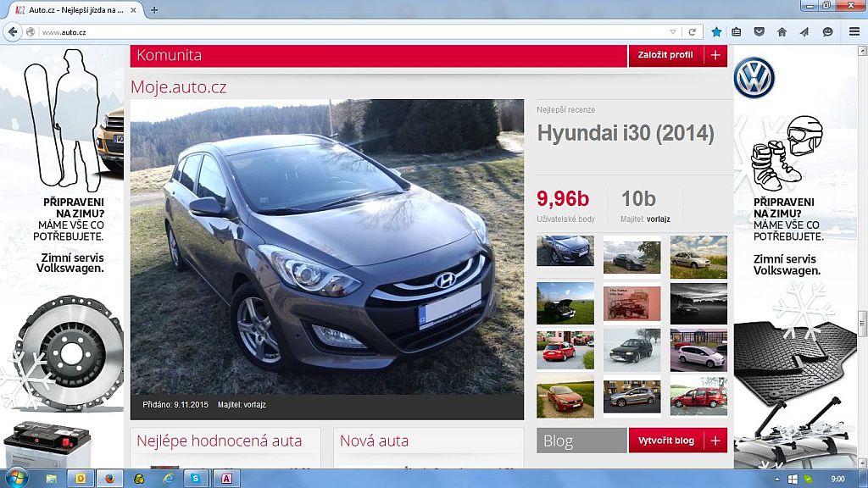Open the large Hyundai i30 main photo
The height and width of the screenshot is (488, 868).
[x=326, y=247]
